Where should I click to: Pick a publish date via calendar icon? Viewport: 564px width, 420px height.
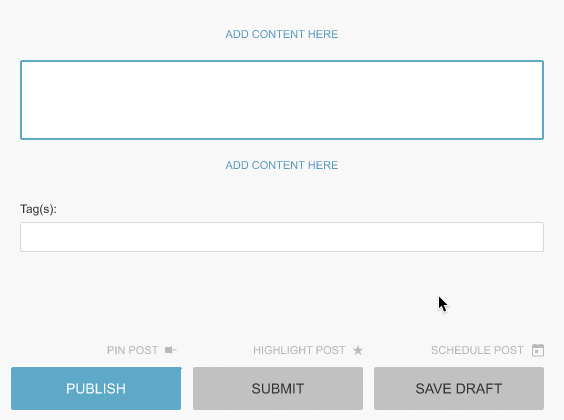(538, 350)
